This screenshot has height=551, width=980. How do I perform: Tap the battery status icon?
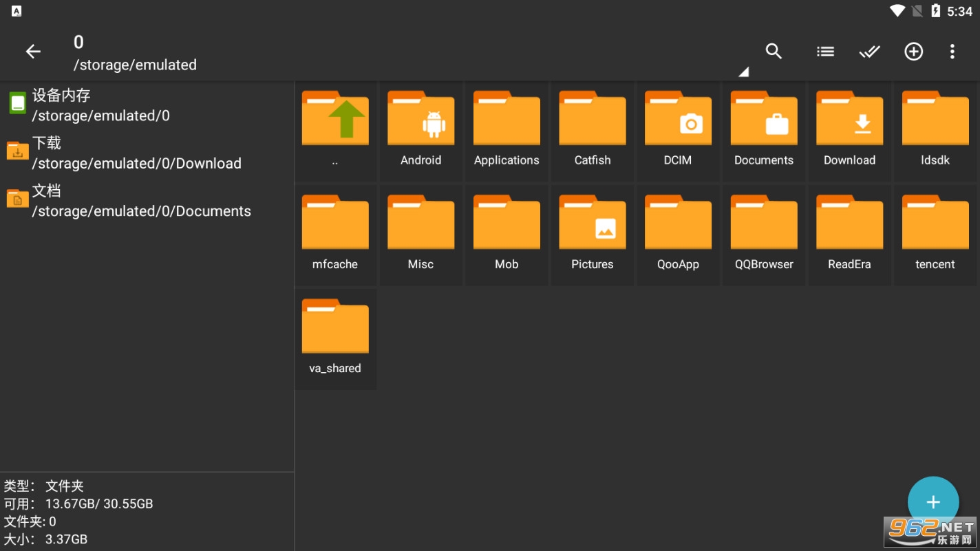(935, 11)
